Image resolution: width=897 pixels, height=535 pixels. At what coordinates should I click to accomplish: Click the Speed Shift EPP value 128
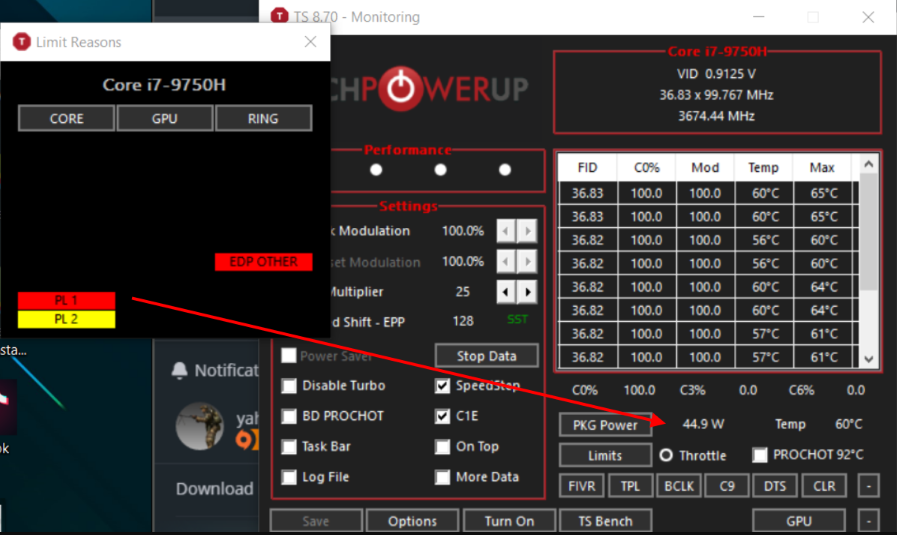pyautogui.click(x=463, y=321)
